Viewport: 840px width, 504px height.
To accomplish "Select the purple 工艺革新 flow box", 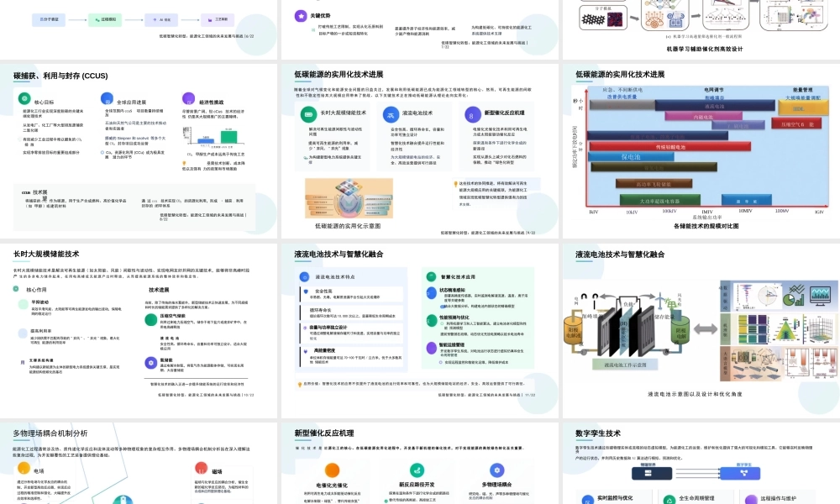I will pos(218,20).
